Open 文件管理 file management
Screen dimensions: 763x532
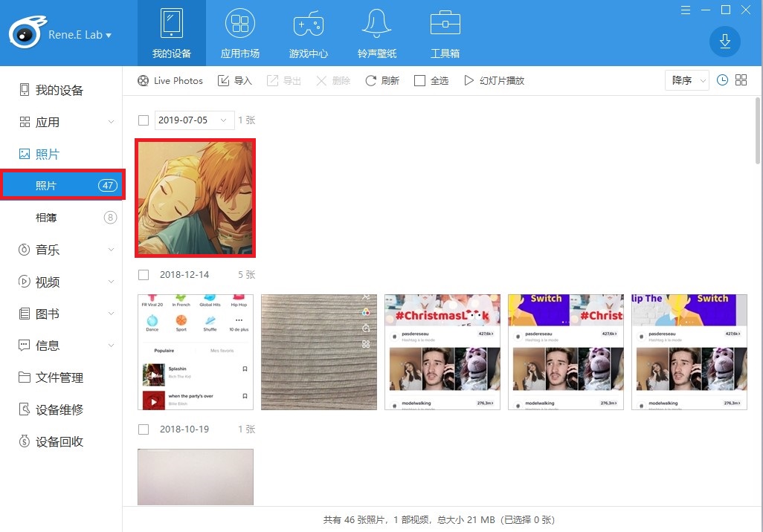point(61,377)
